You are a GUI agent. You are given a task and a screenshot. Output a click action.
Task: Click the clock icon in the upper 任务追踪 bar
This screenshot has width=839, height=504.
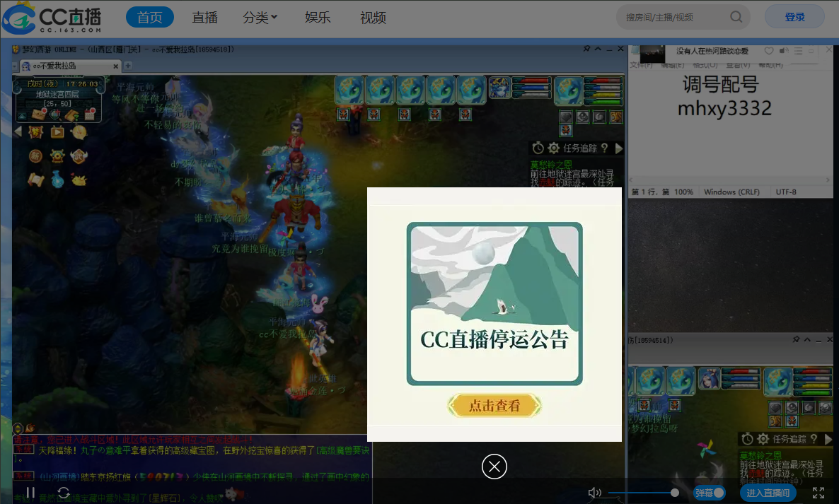(x=538, y=148)
